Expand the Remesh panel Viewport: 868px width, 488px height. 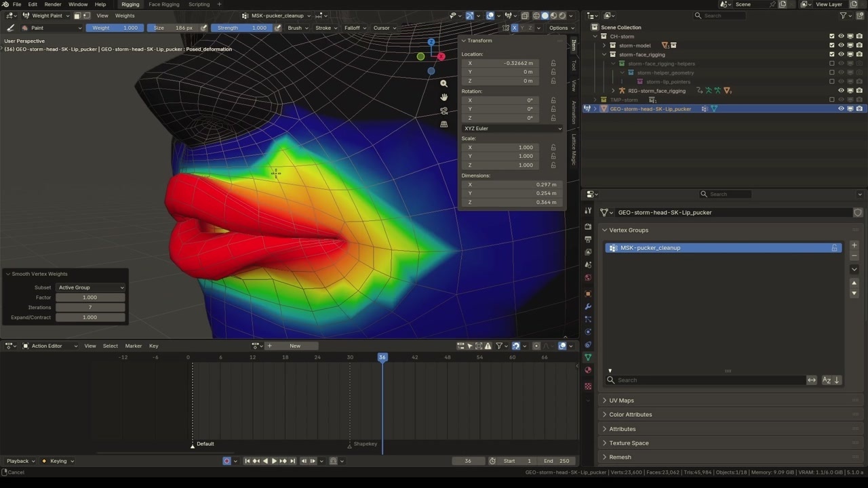620,457
